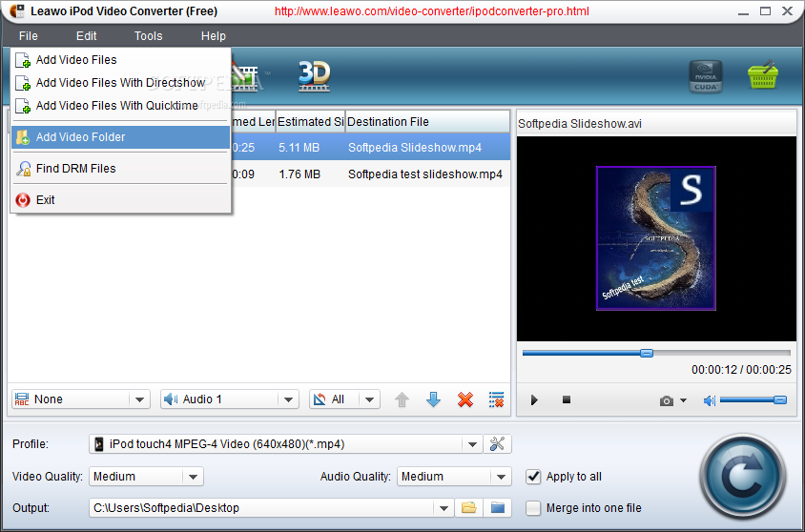805x532 pixels.
Task: Play the preview video
Action: click(x=534, y=399)
